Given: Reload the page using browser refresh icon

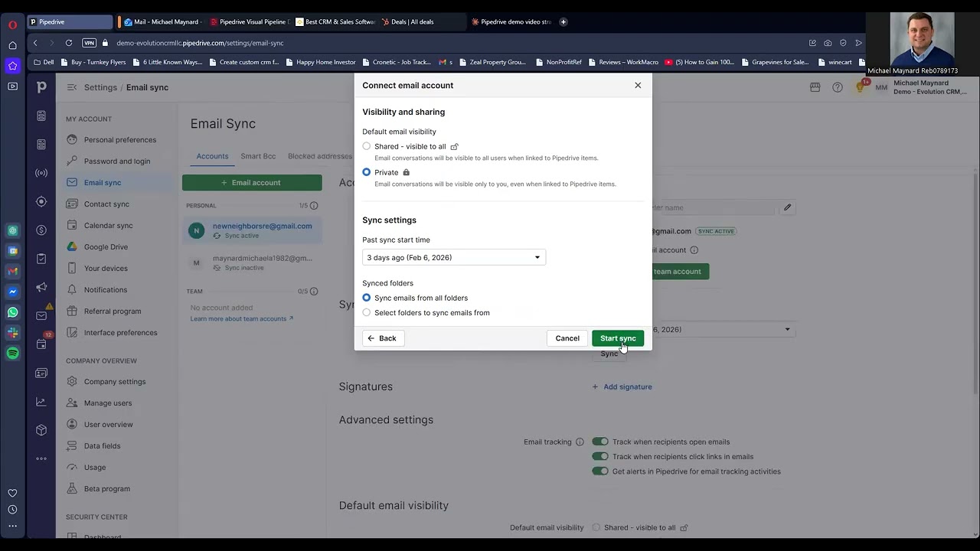Looking at the screenshot, I should (69, 43).
